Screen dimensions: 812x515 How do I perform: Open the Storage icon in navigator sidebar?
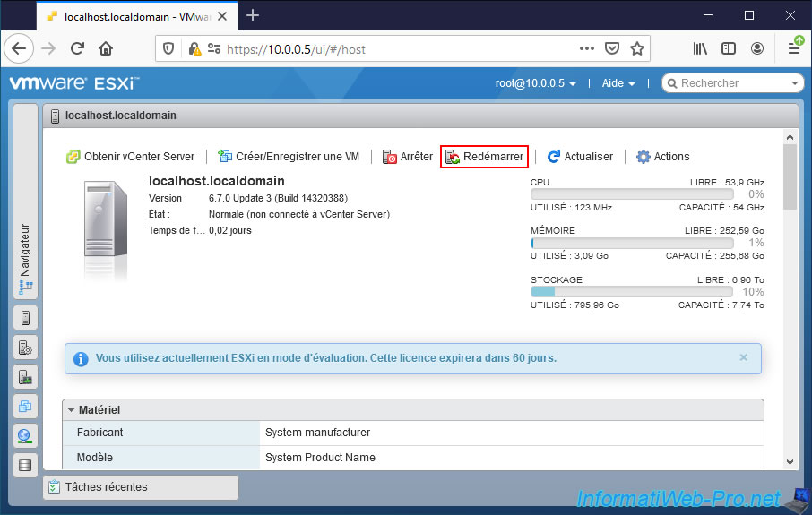coord(25,465)
